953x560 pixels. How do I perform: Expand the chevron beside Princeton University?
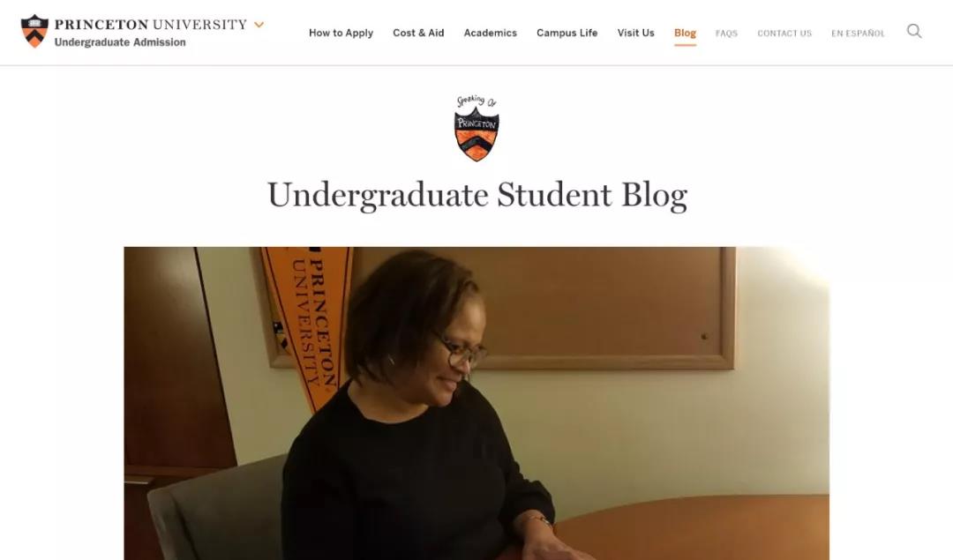[x=259, y=25]
